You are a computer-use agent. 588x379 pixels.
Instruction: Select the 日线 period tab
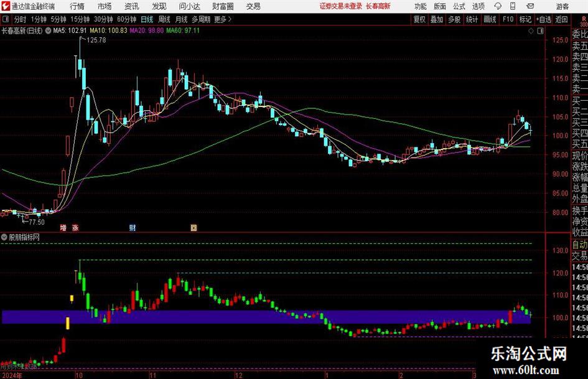pos(147,19)
